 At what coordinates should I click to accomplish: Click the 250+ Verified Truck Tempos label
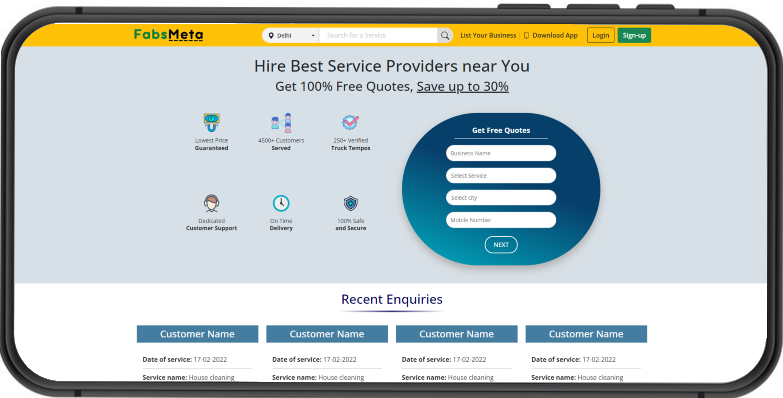pos(351,144)
